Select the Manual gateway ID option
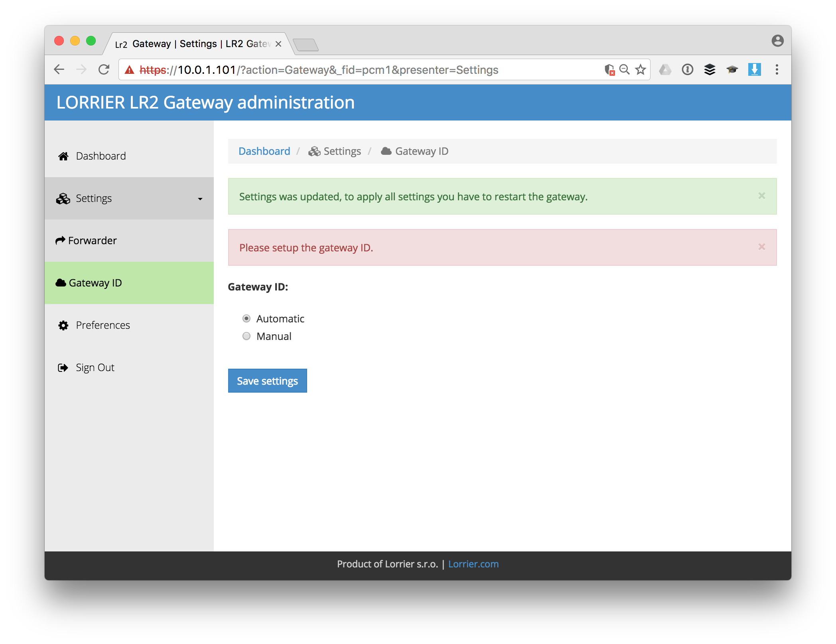This screenshot has width=836, height=644. point(246,336)
